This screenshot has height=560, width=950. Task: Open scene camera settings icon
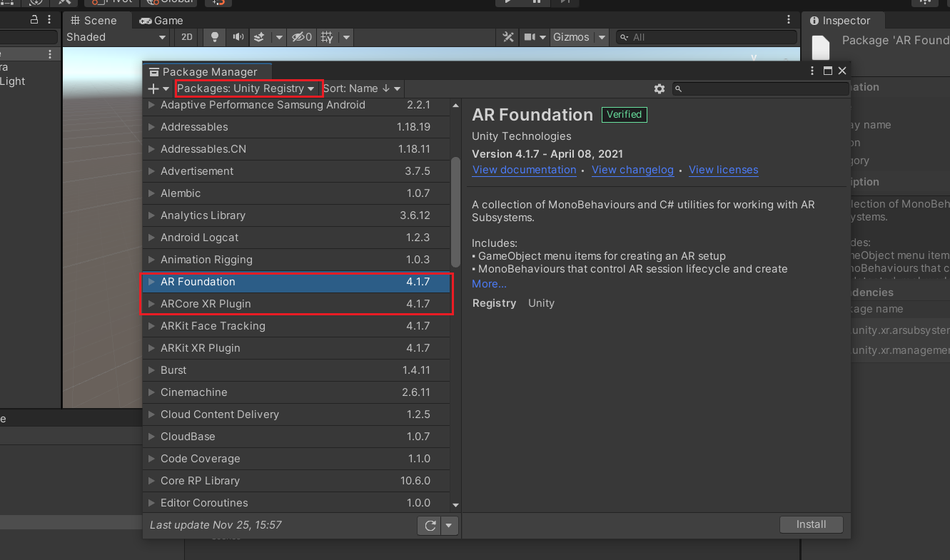[530, 37]
